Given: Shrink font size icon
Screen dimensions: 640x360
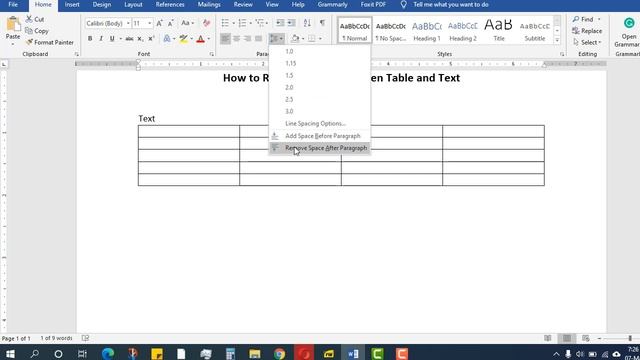Looking at the screenshot, I should (x=171, y=23).
